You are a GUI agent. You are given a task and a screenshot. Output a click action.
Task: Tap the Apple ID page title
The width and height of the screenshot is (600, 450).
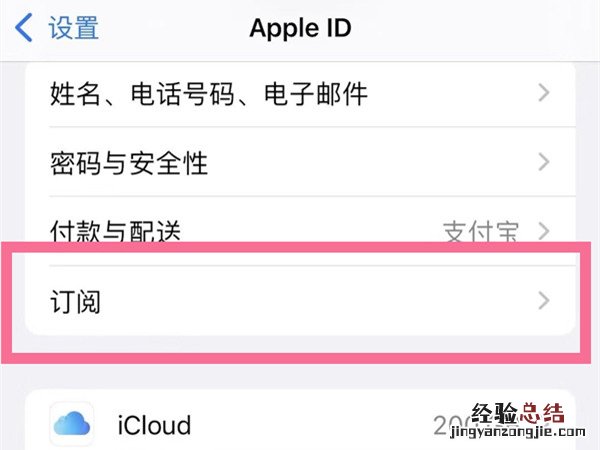tap(299, 27)
